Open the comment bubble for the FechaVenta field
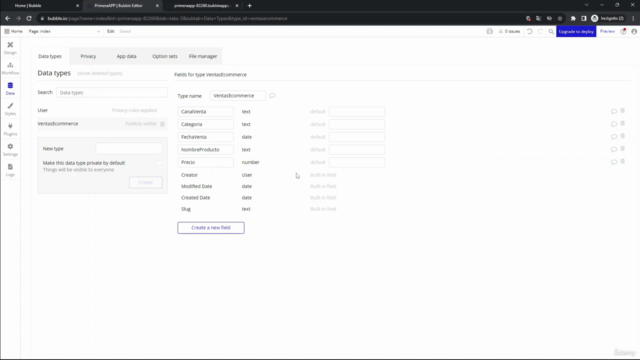This screenshot has width=640, height=360. tap(613, 137)
